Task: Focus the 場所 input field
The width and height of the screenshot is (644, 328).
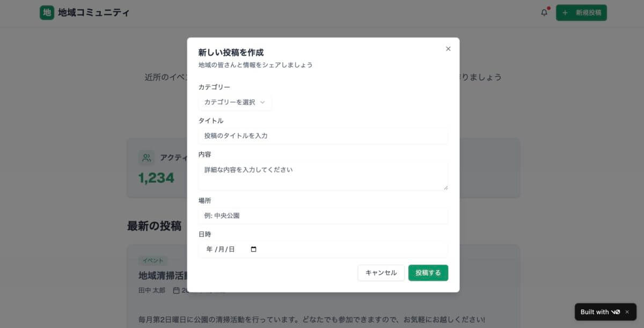Action: 323,215
